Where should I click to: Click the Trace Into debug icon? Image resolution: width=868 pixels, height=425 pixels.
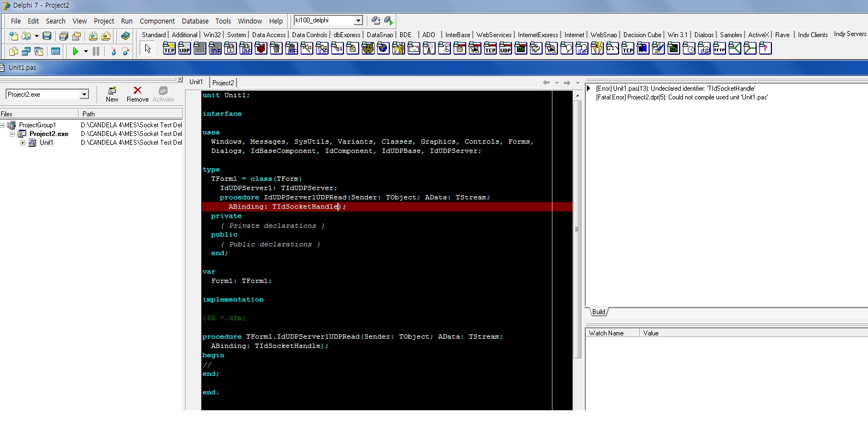pos(113,51)
